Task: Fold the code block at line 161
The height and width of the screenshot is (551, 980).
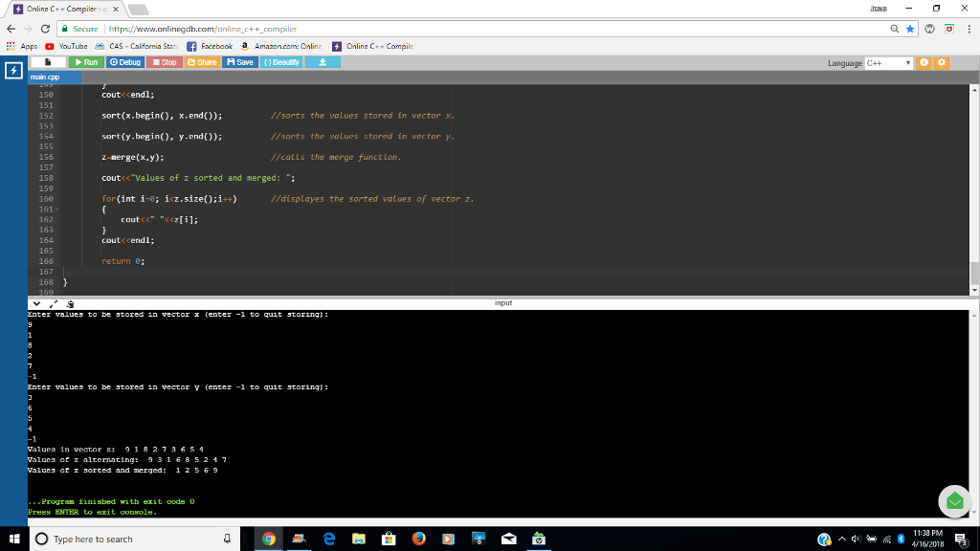Action: click(57, 209)
